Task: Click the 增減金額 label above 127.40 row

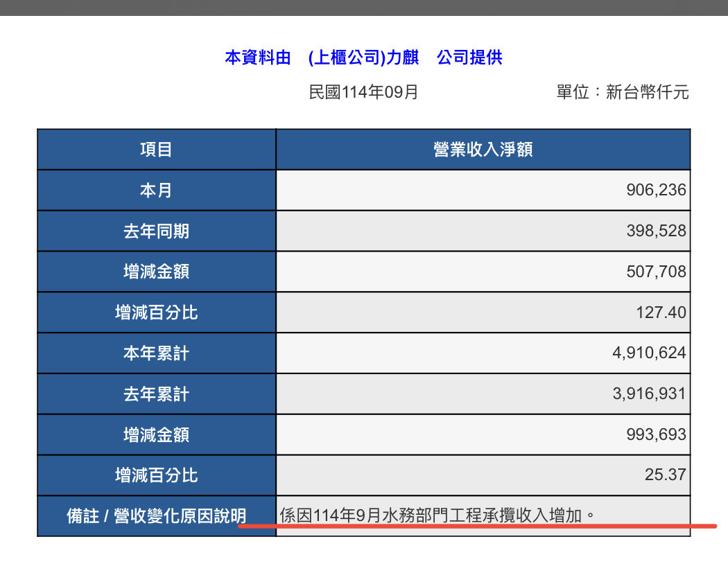Action: [x=157, y=272]
